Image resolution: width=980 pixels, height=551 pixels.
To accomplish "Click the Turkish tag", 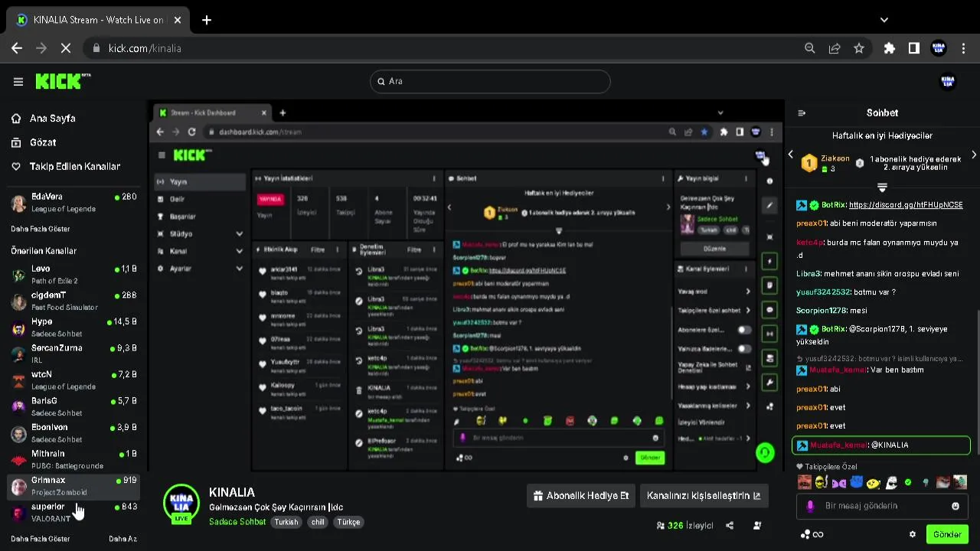I will point(287,522).
